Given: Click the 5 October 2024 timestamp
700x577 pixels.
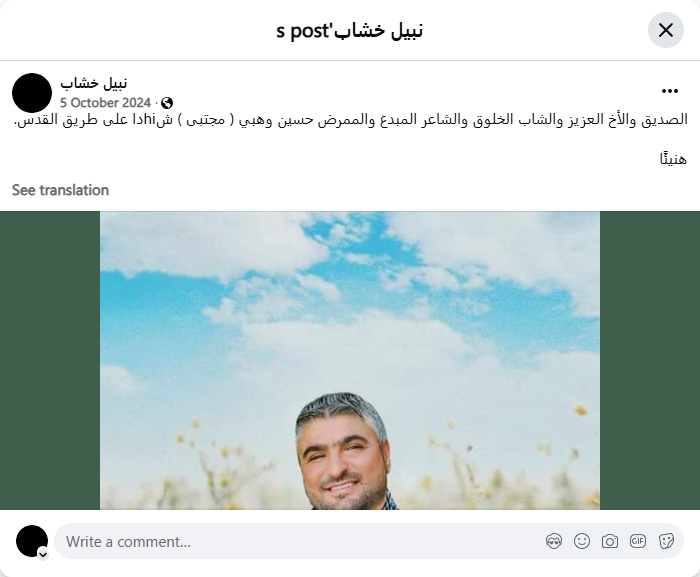Looking at the screenshot, I should (x=105, y=103).
